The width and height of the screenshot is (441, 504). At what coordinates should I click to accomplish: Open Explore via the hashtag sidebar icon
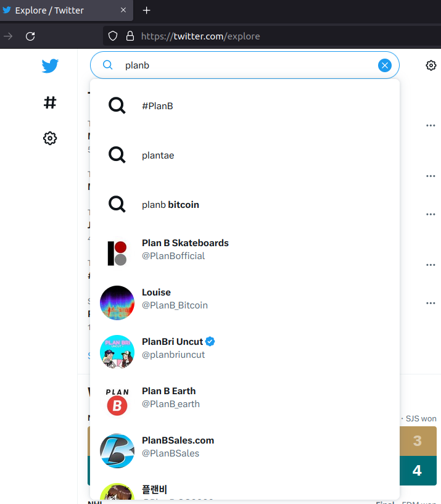[50, 103]
